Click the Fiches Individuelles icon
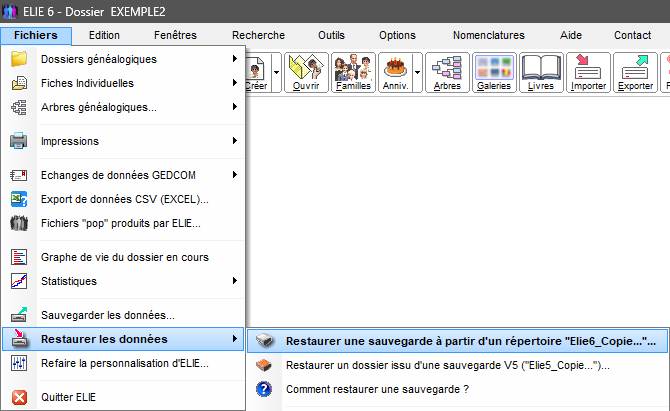Screen dimensions: 670x411 19,83
